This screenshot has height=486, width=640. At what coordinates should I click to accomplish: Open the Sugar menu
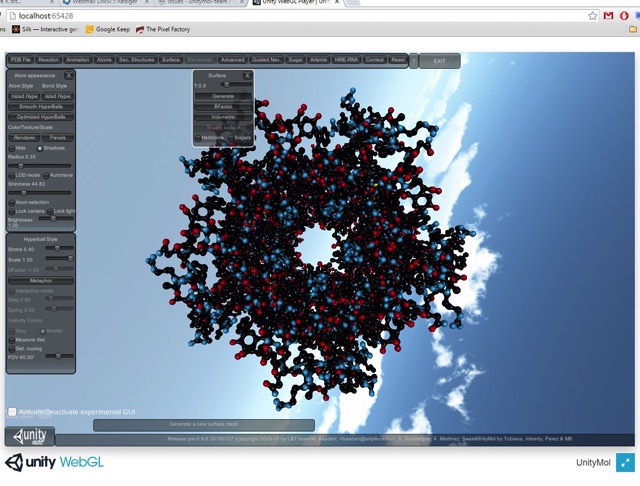[x=295, y=60]
